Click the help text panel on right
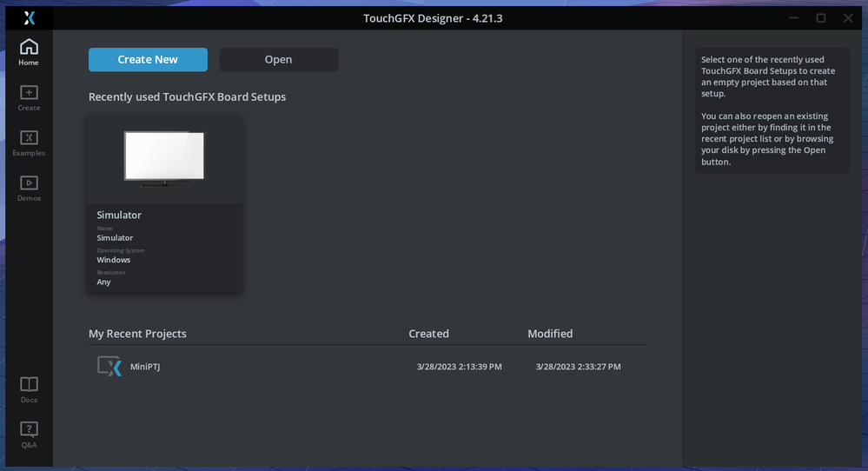 pos(772,110)
